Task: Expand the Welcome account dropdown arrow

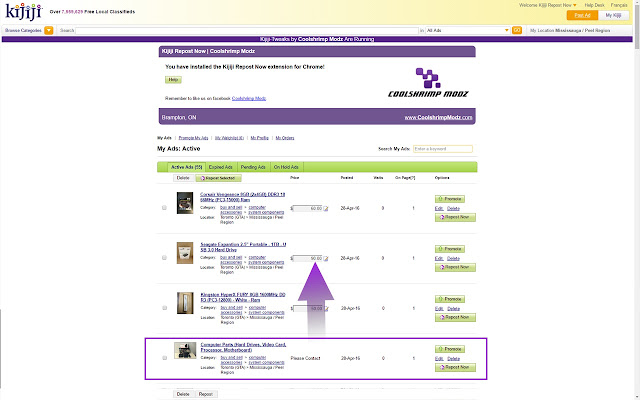Action: point(575,5)
